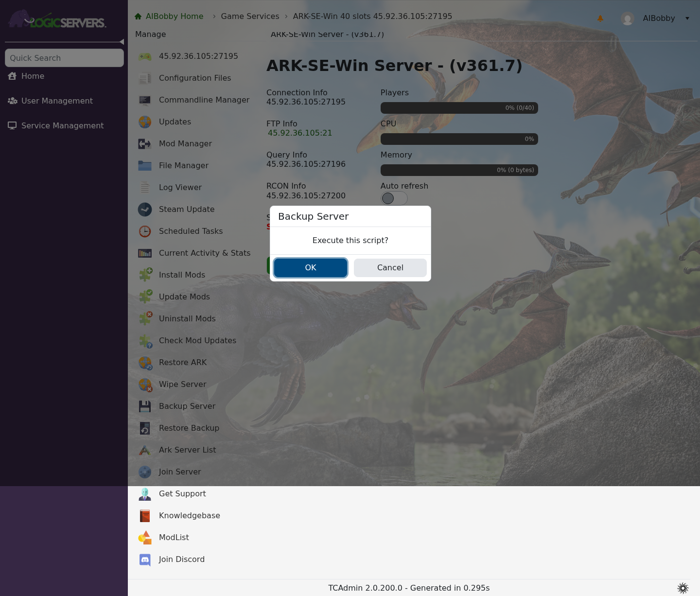Click the ModList shapes icon

[x=145, y=538]
